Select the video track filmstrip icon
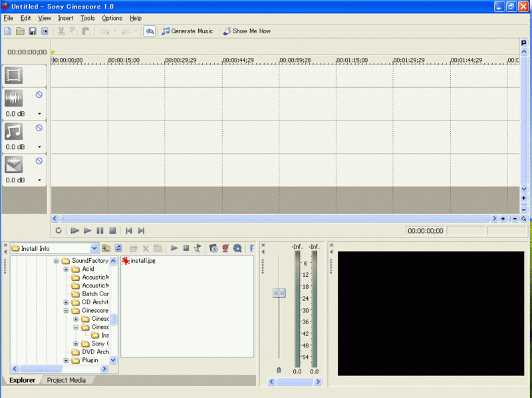The width and height of the screenshot is (532, 398). tap(13, 75)
